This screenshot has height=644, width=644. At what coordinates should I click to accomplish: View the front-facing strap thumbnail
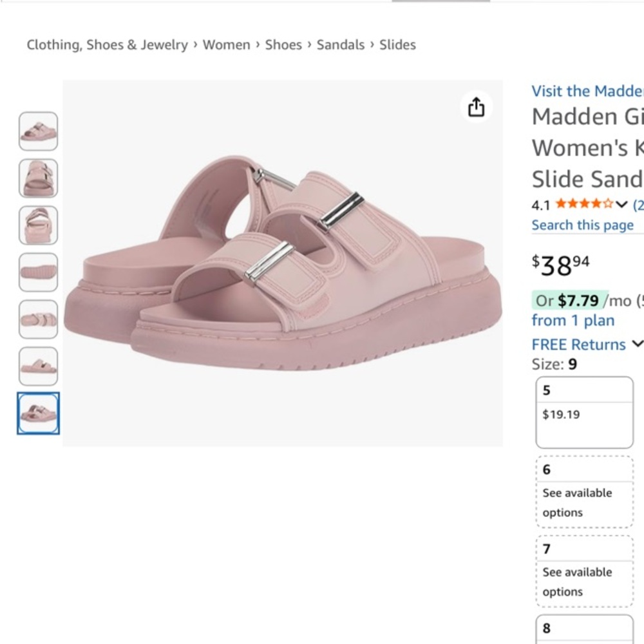point(38,178)
